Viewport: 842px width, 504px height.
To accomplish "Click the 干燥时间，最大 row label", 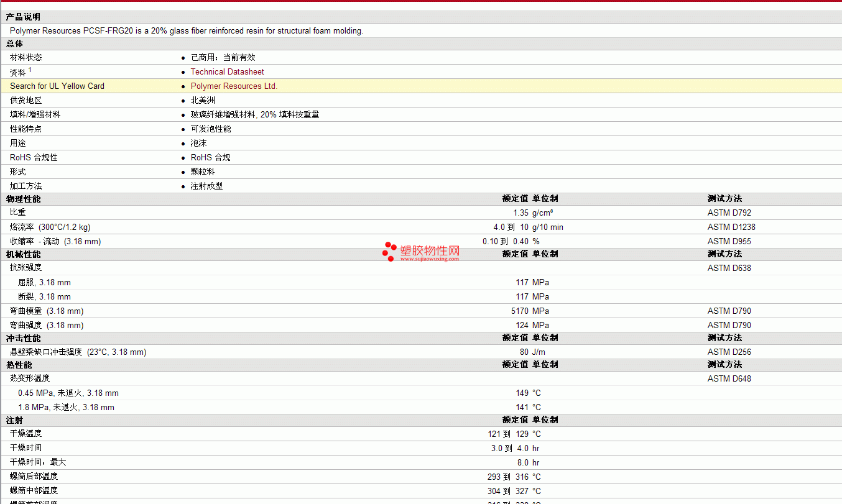I will tap(38, 462).
